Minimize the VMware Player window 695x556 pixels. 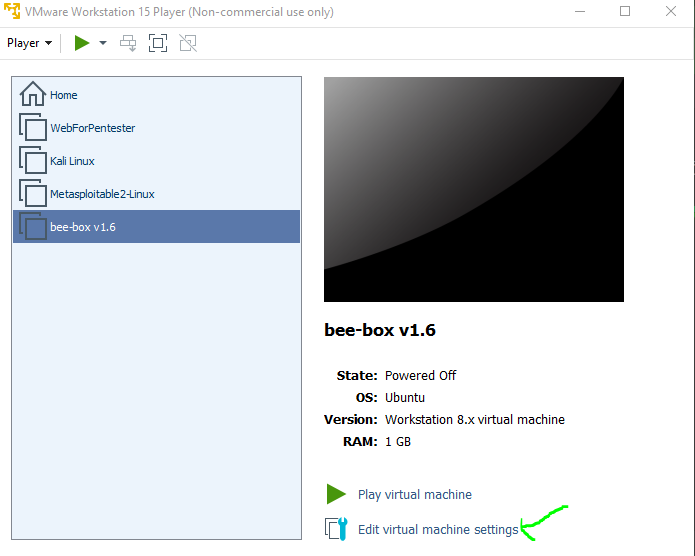tap(580, 12)
